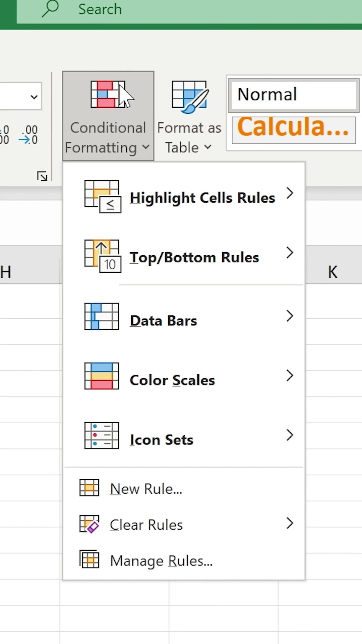
Task: Select the Top/Bottom Rules menu item
Action: coord(194,258)
